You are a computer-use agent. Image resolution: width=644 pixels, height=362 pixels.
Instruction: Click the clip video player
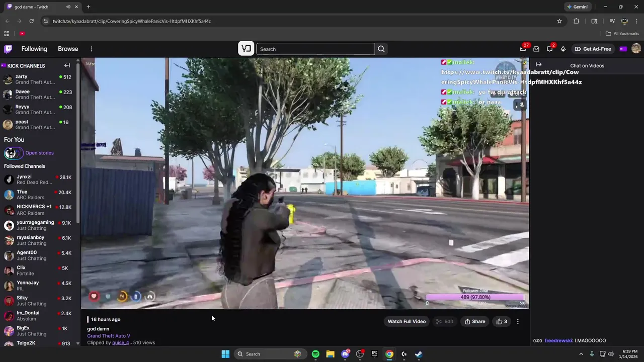pos(305,183)
